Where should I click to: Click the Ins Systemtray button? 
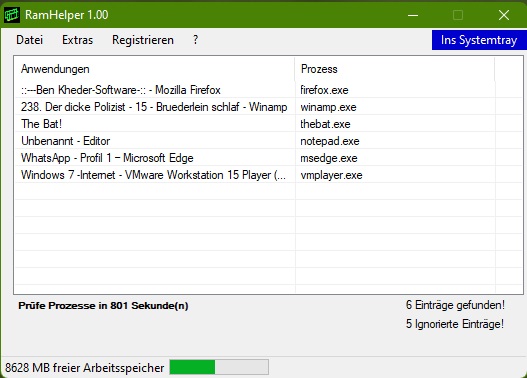pyautogui.click(x=479, y=40)
